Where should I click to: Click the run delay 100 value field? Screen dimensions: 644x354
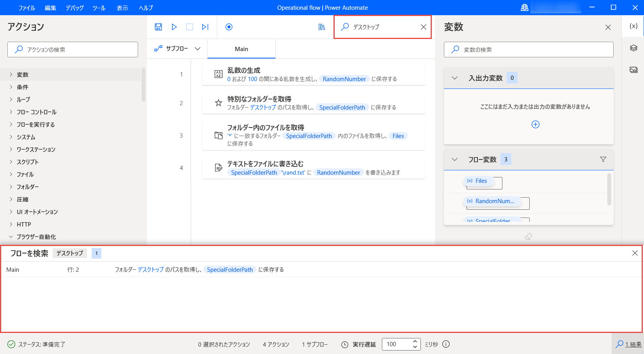tap(397, 344)
